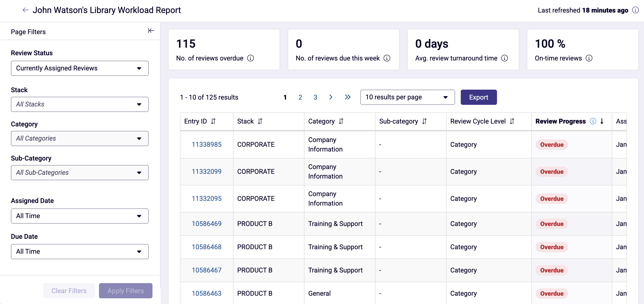Click the Export button

(479, 97)
